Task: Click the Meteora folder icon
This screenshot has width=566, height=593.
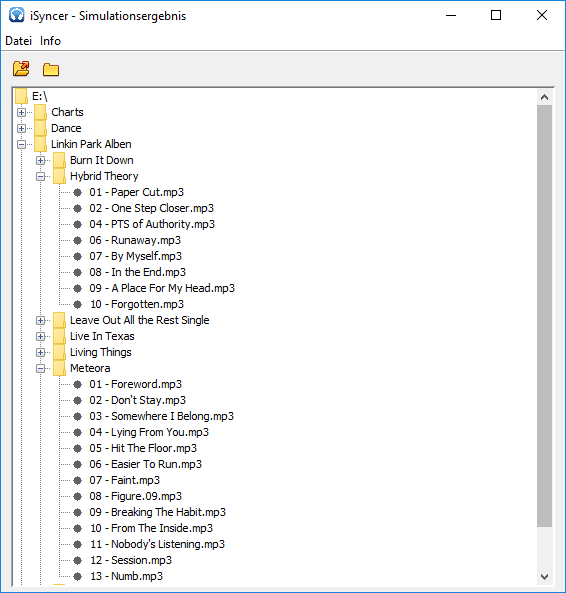Action: [59, 368]
